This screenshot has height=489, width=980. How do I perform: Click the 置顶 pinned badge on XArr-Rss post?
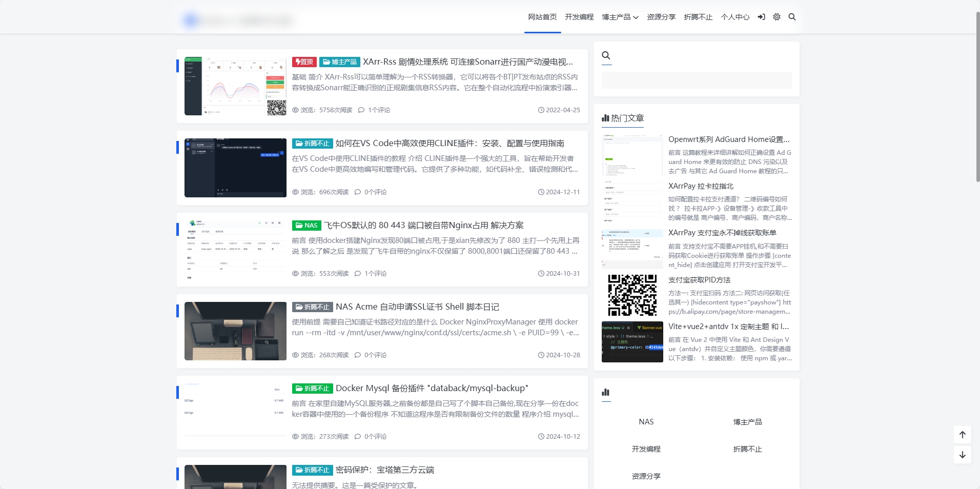[x=304, y=62]
